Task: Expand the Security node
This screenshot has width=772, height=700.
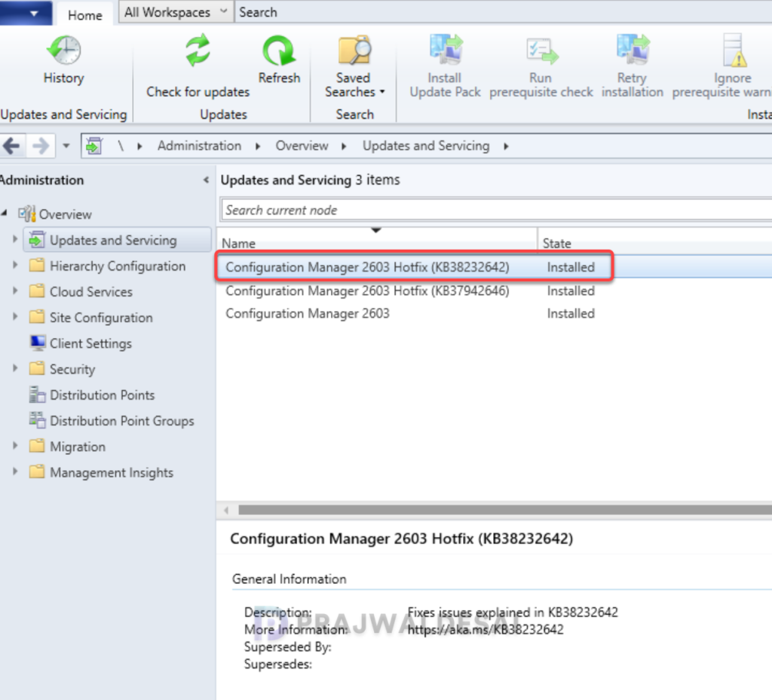Action: (x=15, y=368)
